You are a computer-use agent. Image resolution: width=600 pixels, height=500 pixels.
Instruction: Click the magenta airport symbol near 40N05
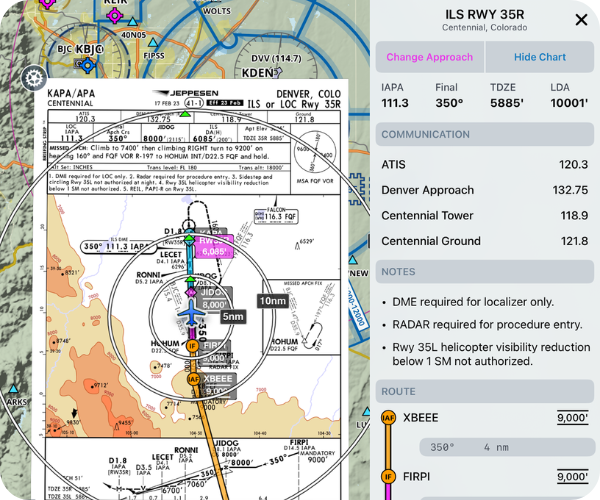114,16
